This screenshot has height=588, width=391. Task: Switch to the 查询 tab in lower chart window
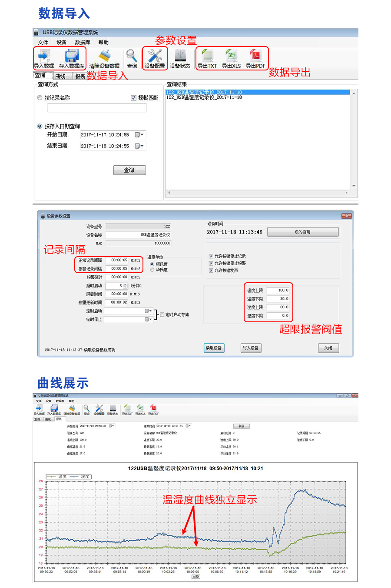coord(37,419)
